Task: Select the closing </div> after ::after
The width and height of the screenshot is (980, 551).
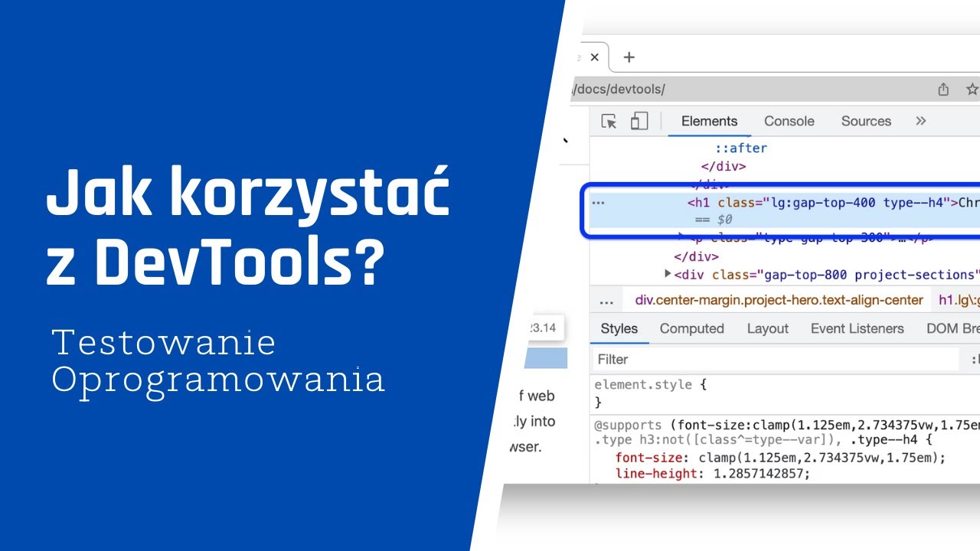Action: pos(724,166)
